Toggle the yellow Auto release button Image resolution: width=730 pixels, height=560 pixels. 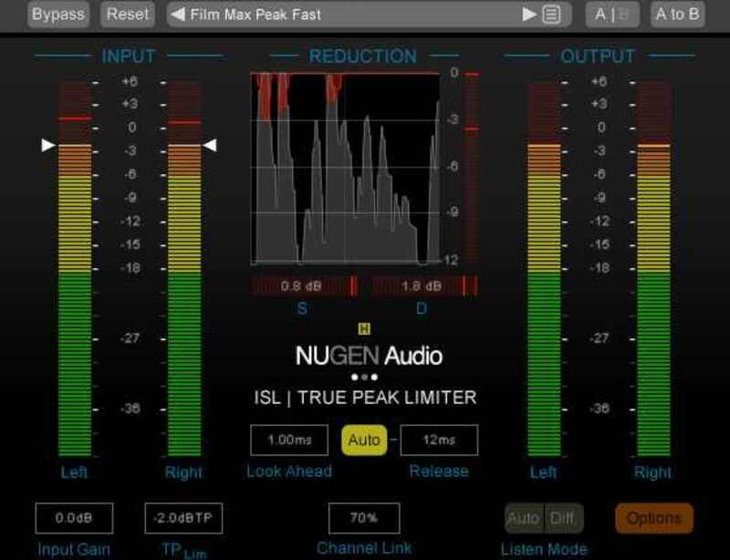[364, 441]
